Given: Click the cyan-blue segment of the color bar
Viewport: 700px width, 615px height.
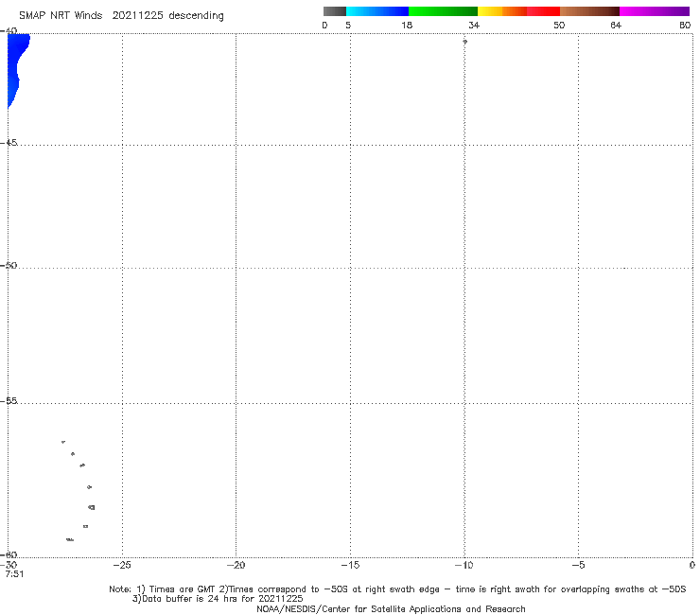Looking at the screenshot, I should (377, 11).
